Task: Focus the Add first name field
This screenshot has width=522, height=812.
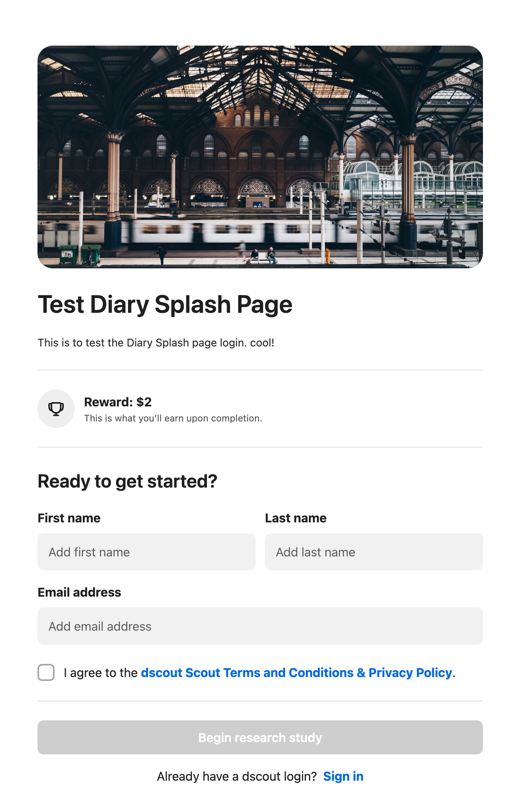Action: (x=147, y=552)
